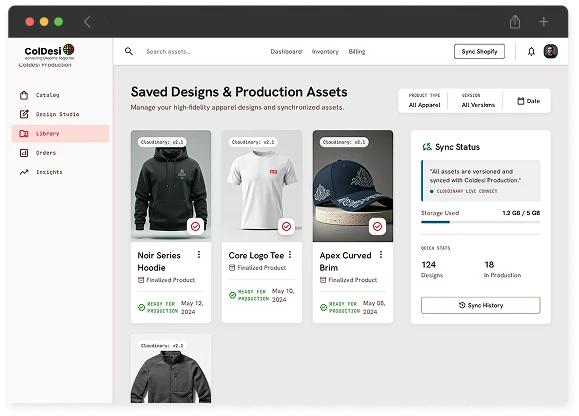The height and width of the screenshot is (416, 579).
Task: Open notifications bell
Action: click(x=531, y=52)
